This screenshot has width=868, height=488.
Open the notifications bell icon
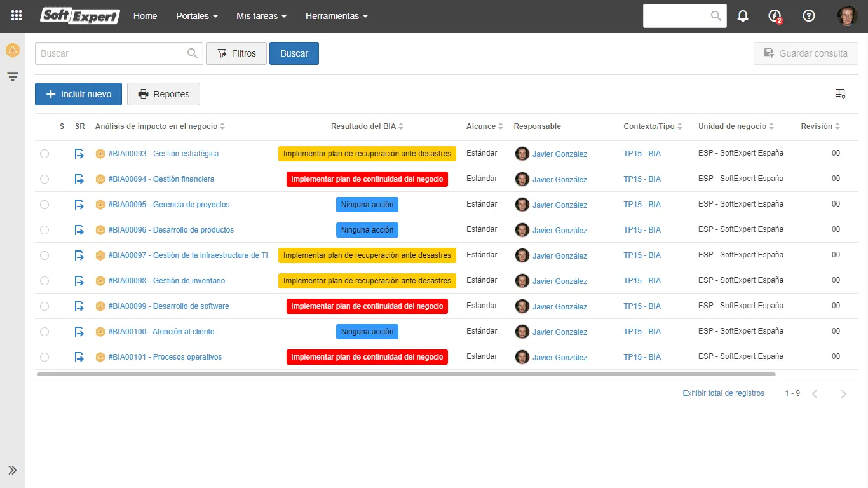click(x=743, y=16)
